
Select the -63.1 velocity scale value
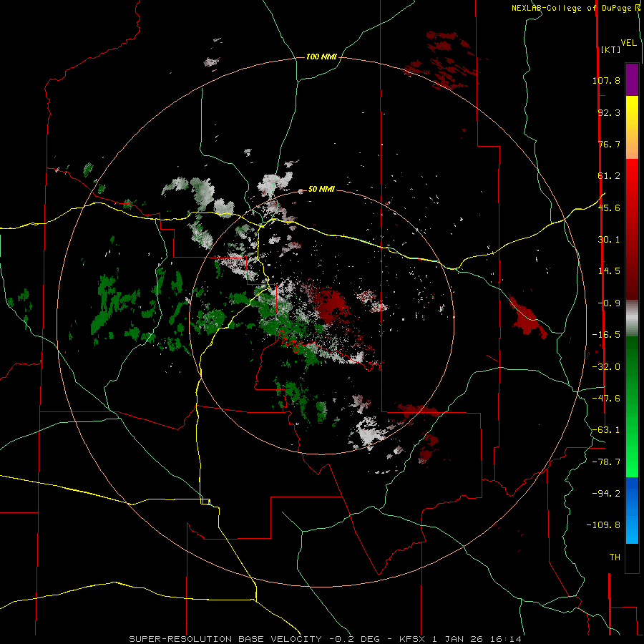606,430
